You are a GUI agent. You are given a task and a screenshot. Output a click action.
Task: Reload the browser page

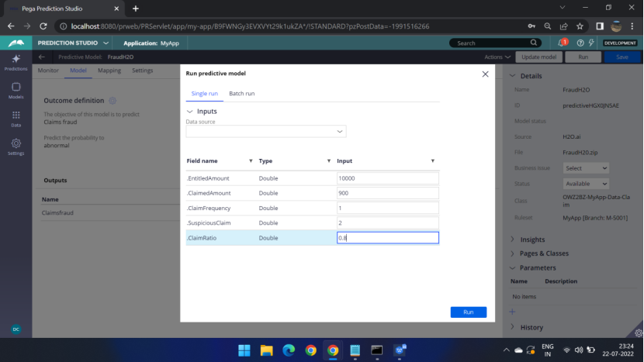(43, 26)
